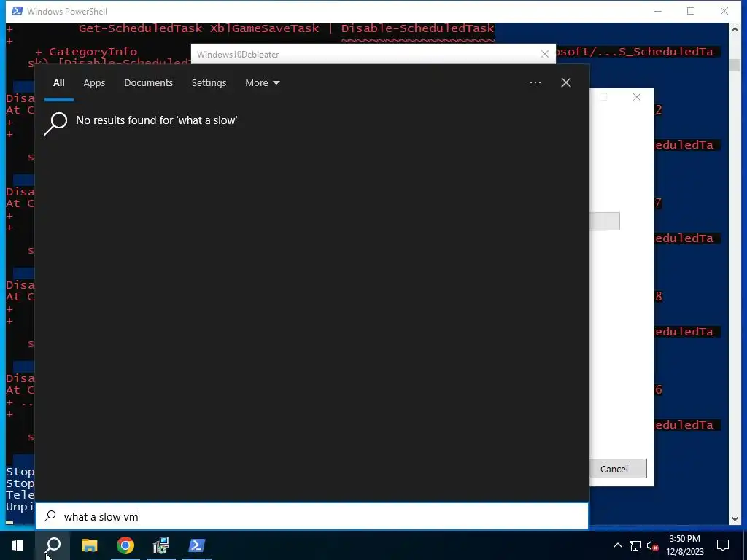
Task: Open the clock showing 3:50 PM
Action: pyautogui.click(x=684, y=545)
